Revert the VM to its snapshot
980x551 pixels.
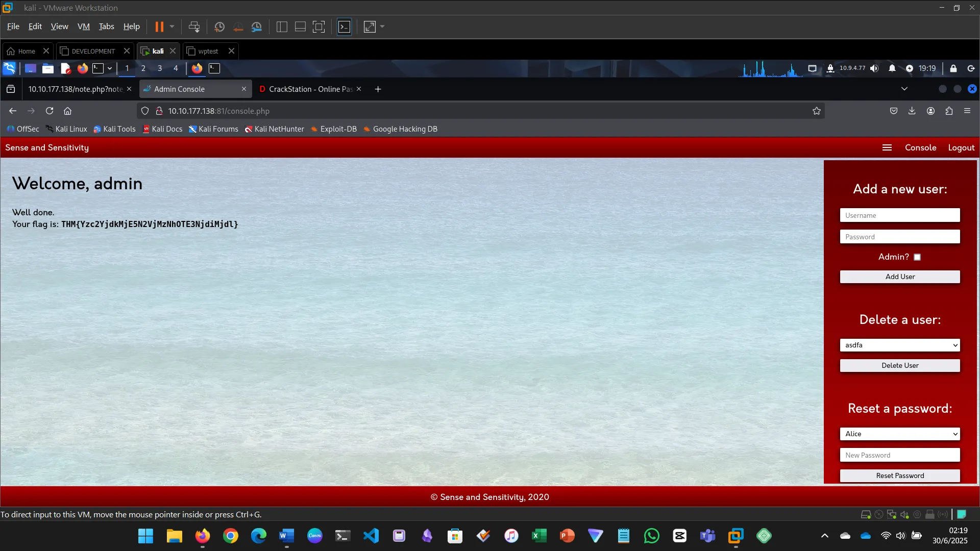[x=238, y=27]
